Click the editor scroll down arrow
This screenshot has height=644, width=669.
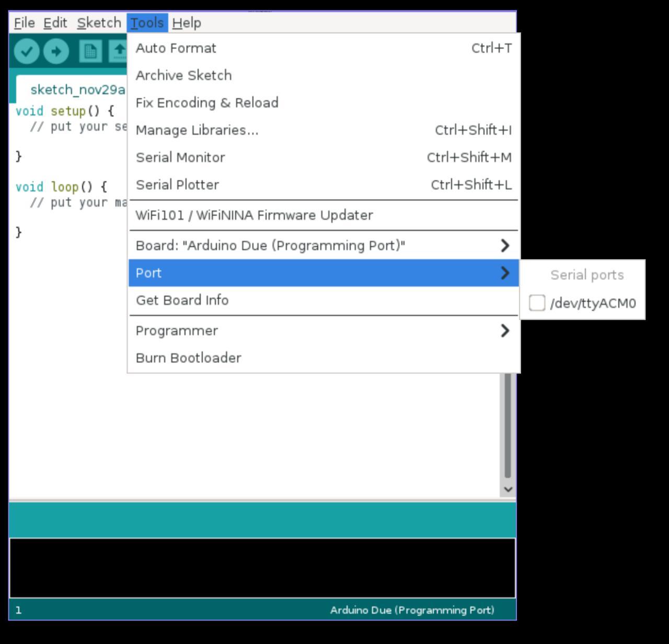pos(507,489)
